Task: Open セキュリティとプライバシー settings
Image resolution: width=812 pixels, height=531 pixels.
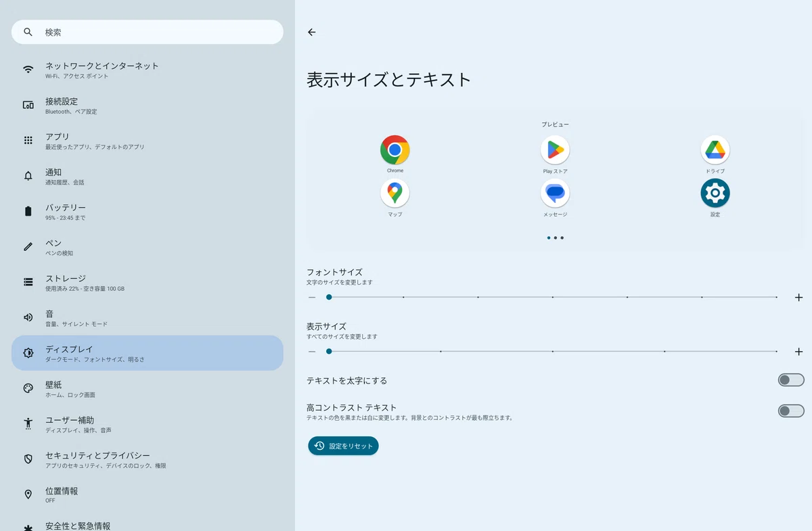Action: coord(148,459)
